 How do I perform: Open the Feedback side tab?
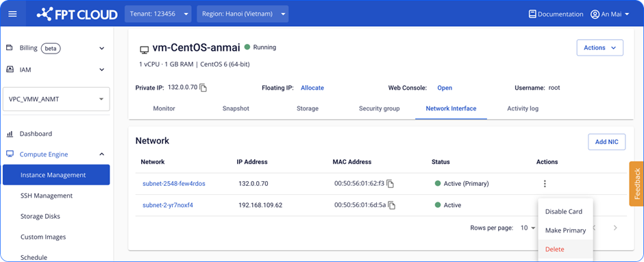[636, 183]
